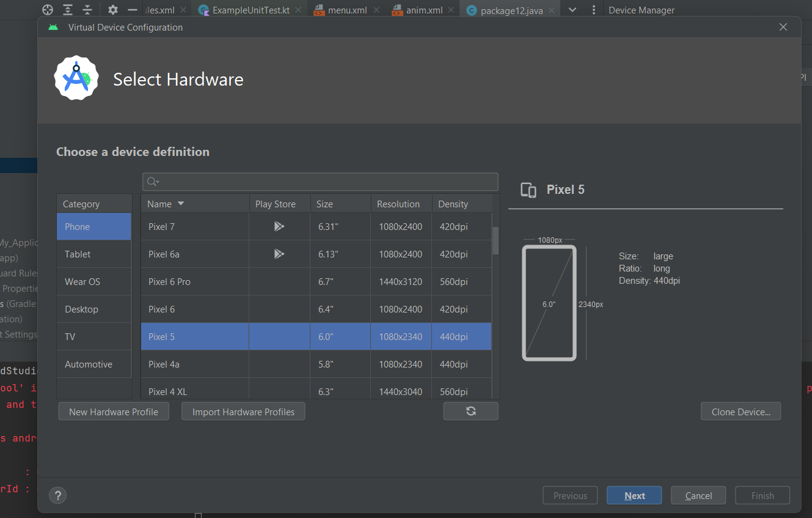Sort devices by the Density column
The image size is (812, 518).
click(x=461, y=204)
